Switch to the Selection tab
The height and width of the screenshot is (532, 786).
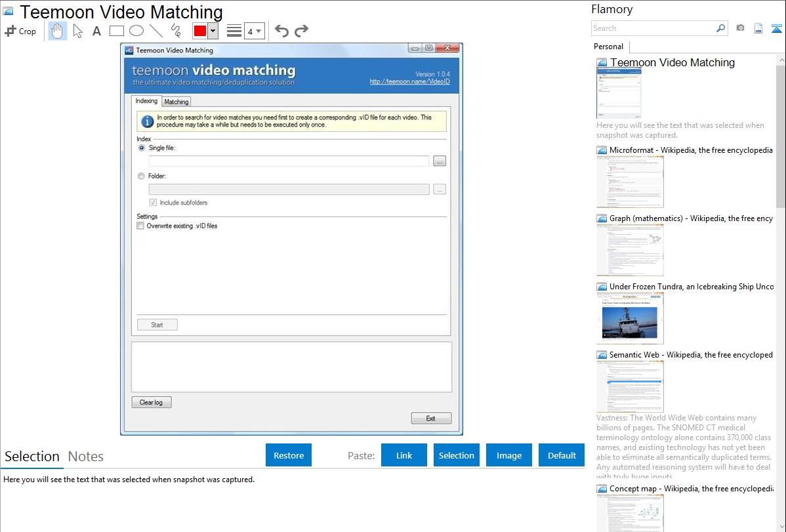(x=32, y=457)
